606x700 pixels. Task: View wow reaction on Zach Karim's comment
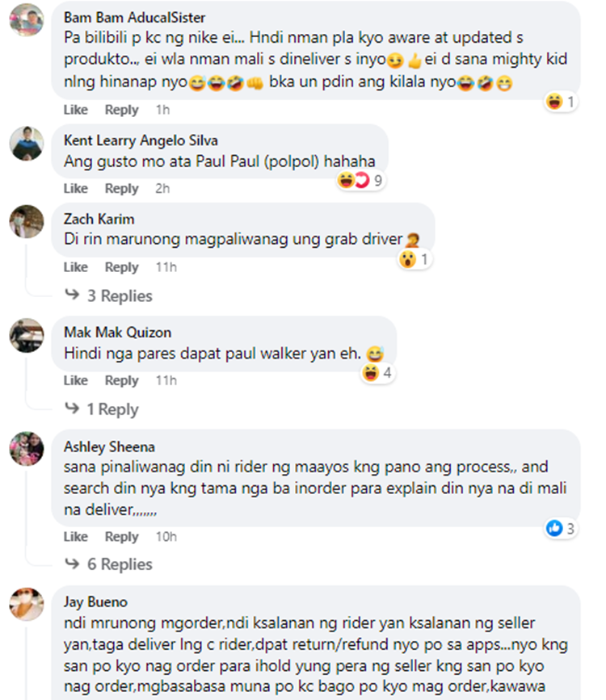point(415,259)
